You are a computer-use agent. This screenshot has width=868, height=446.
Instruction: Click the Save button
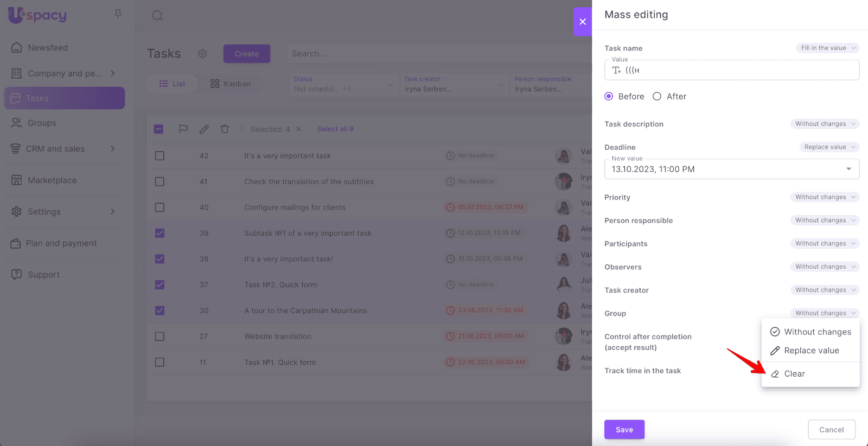[624, 429]
